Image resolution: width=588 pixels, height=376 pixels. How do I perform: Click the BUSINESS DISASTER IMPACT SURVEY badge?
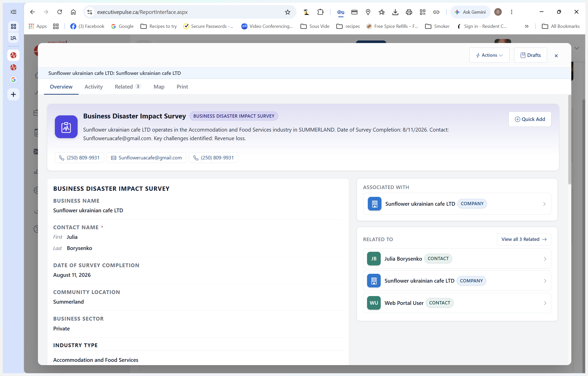tap(234, 116)
